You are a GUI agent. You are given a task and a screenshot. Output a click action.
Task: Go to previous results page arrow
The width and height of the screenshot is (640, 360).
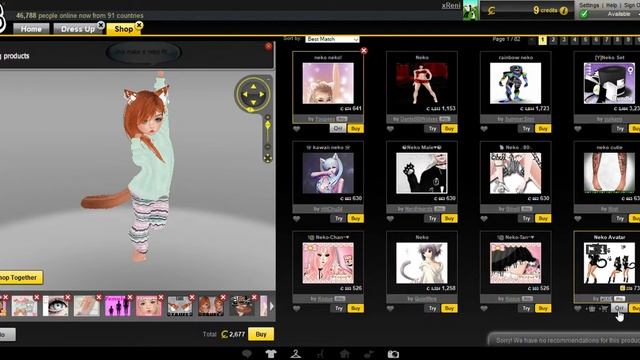[x=531, y=40]
